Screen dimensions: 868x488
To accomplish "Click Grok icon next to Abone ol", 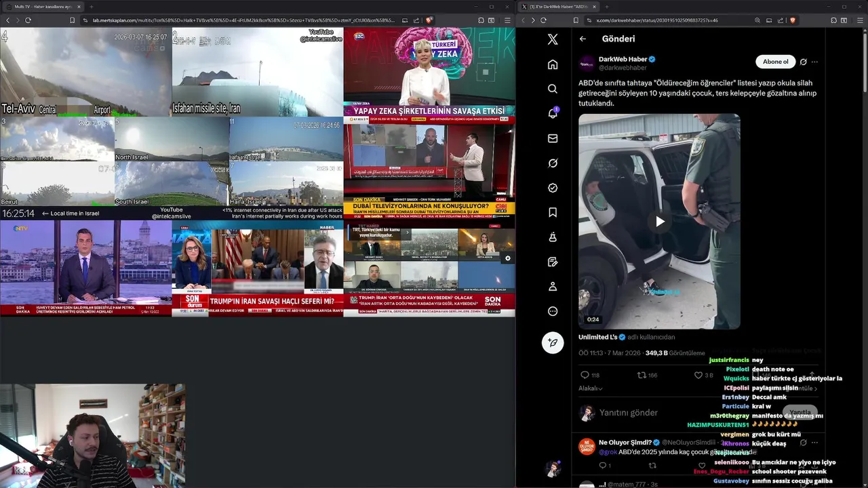I will click(803, 62).
